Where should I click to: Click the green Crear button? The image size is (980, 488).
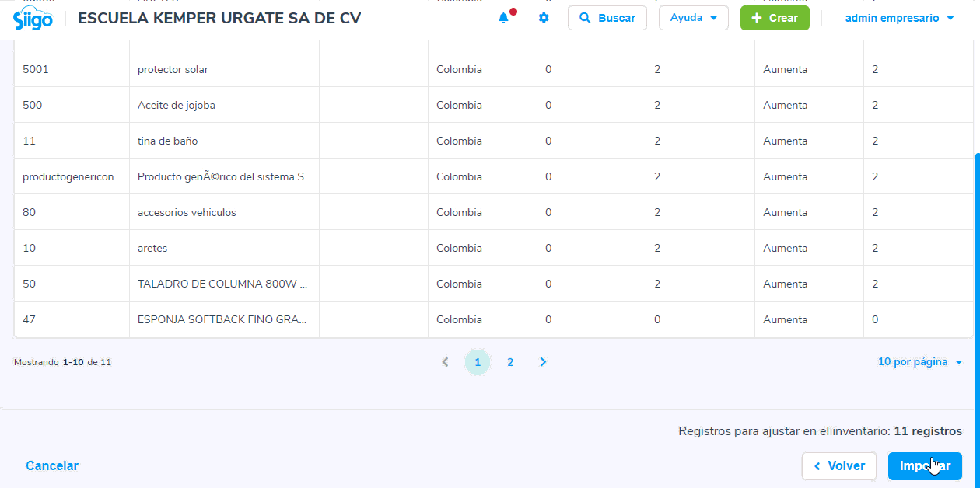point(774,18)
